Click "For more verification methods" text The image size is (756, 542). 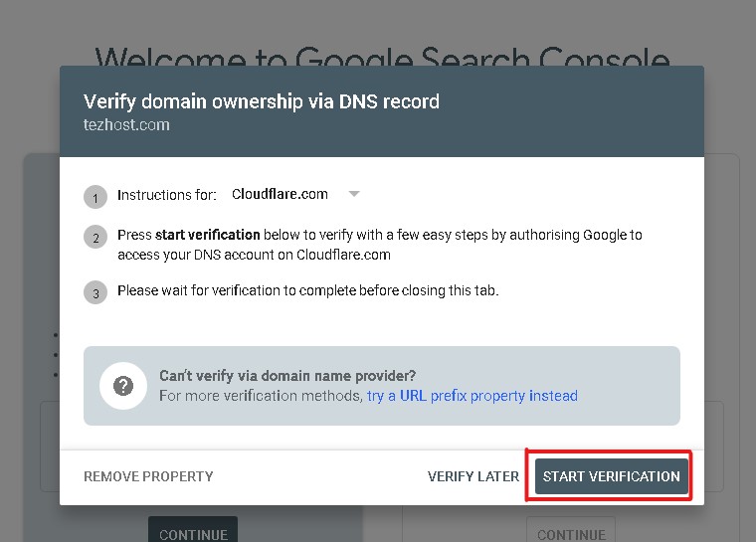[261, 396]
